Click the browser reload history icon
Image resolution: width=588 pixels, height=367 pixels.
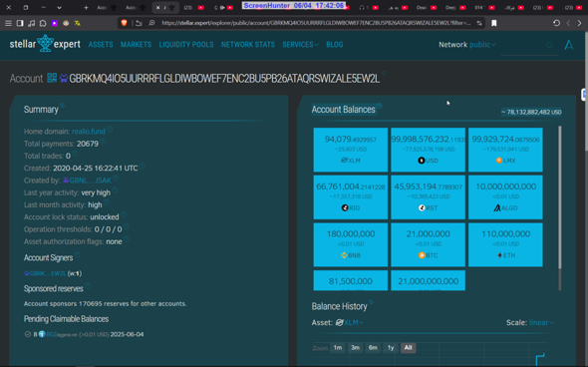[x=556, y=23]
